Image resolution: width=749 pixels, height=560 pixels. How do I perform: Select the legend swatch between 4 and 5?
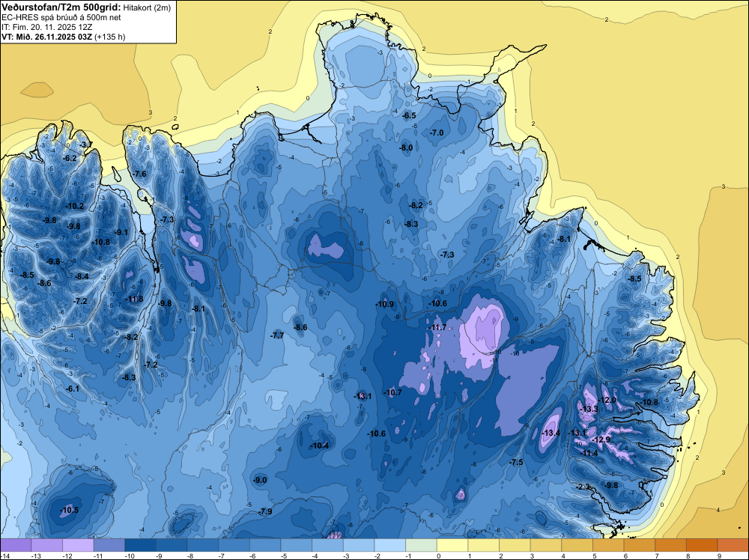pos(577,545)
